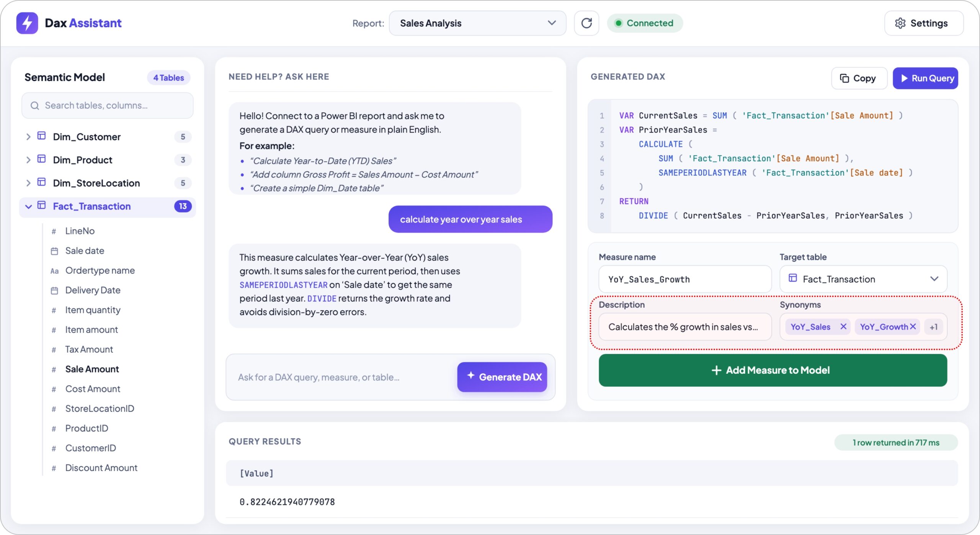
Task: Click the Generate DAX button
Action: click(x=502, y=377)
